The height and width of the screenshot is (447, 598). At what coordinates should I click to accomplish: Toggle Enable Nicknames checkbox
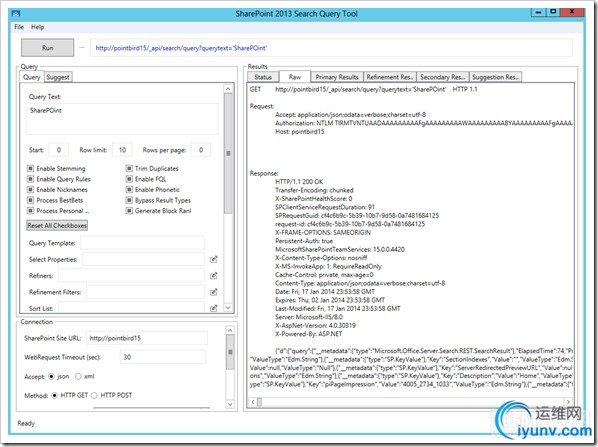(30, 190)
